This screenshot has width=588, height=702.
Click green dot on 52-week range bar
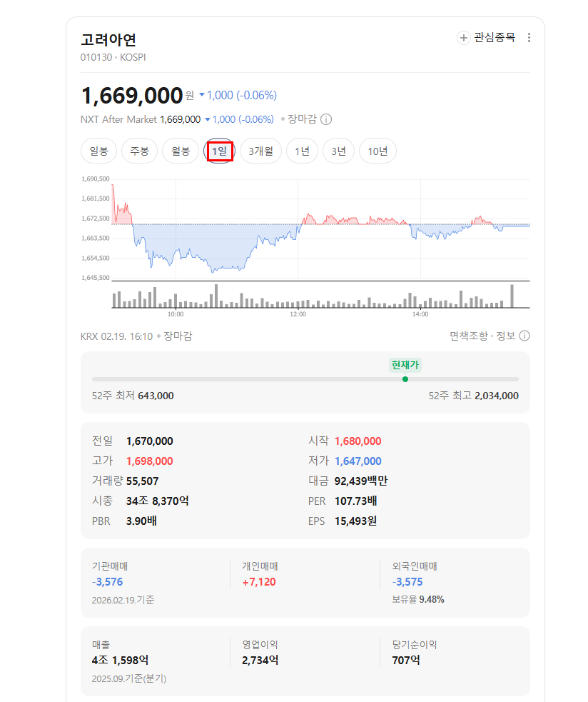click(405, 379)
